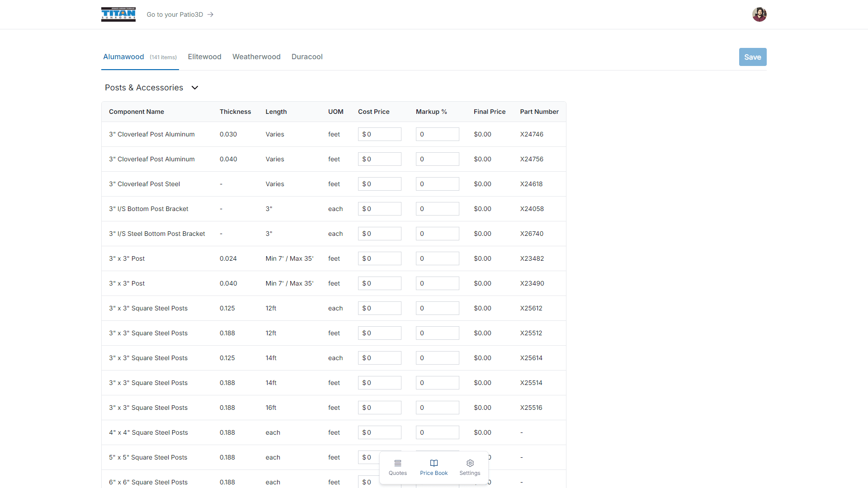This screenshot has height=488, width=868.
Task: Select the Alumawood tab
Action: pos(123,57)
